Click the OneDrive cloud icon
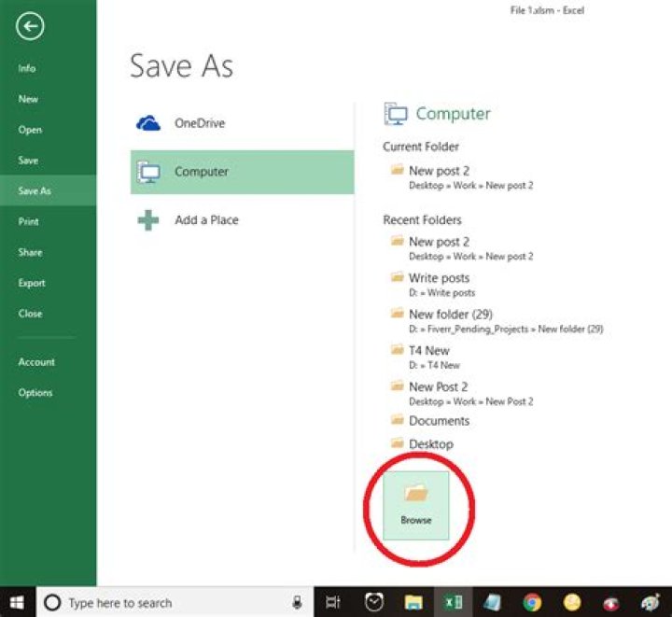The image size is (672, 617). click(147, 123)
